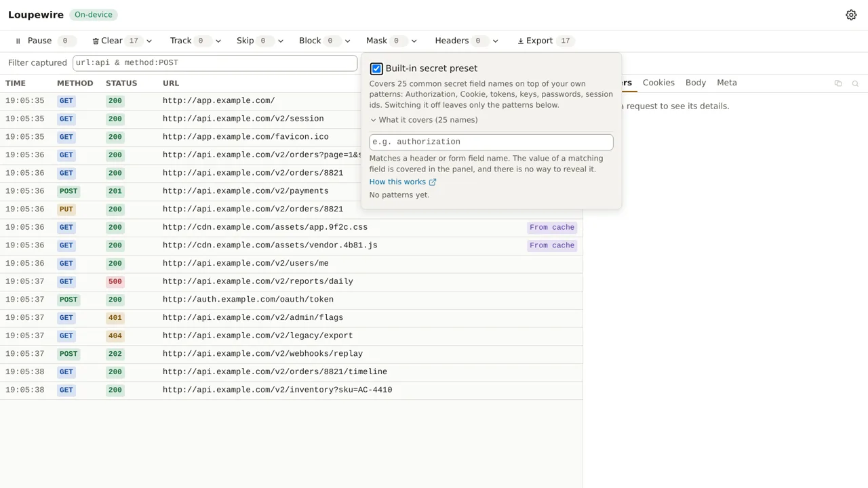This screenshot has height=488, width=868.
Task: Click the From cache badge on vendor.4b81.js row
Action: (552, 245)
